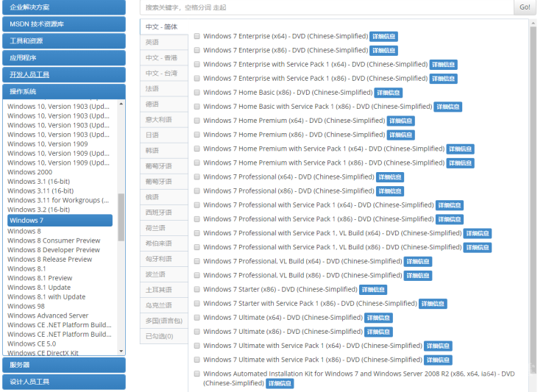Screen dimensions: 549x392
Task: Check Windows 7 Enterprise (x64) DVD checkbox
Action: tap(197, 36)
